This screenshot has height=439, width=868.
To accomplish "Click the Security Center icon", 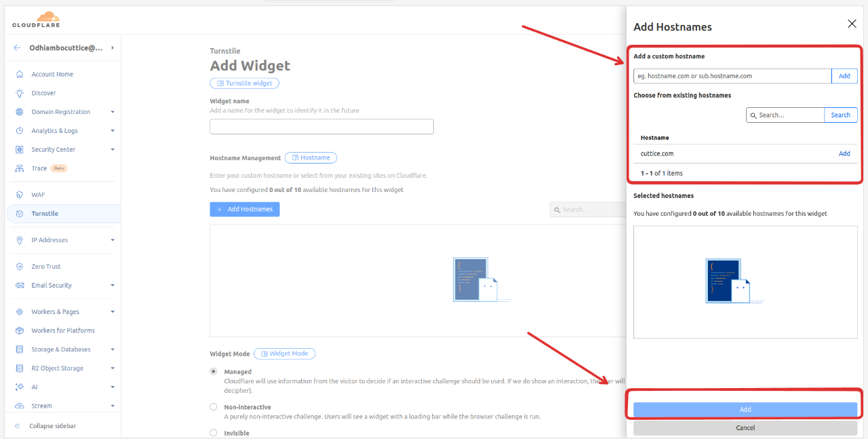I will (19, 150).
